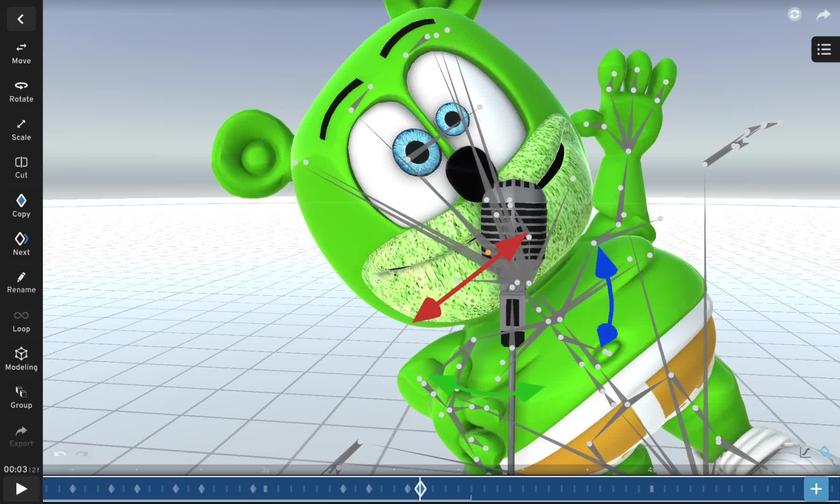This screenshot has height=504, width=840.
Task: Click Export in the left sidebar
Action: 21,435
